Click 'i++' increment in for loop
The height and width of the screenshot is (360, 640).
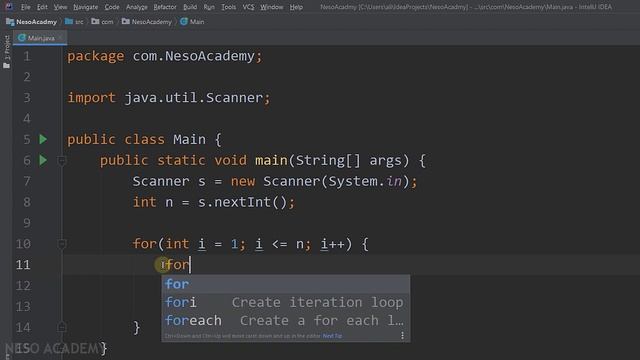point(332,244)
